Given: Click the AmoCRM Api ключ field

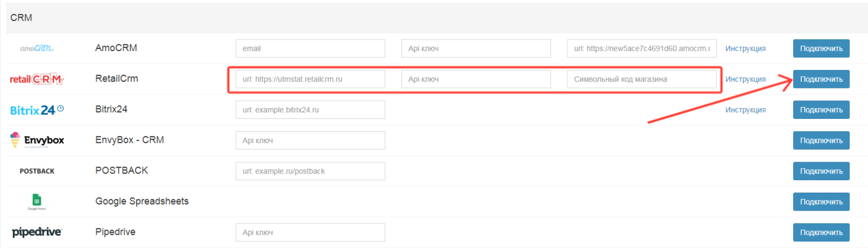Looking at the screenshot, I should pos(476,48).
